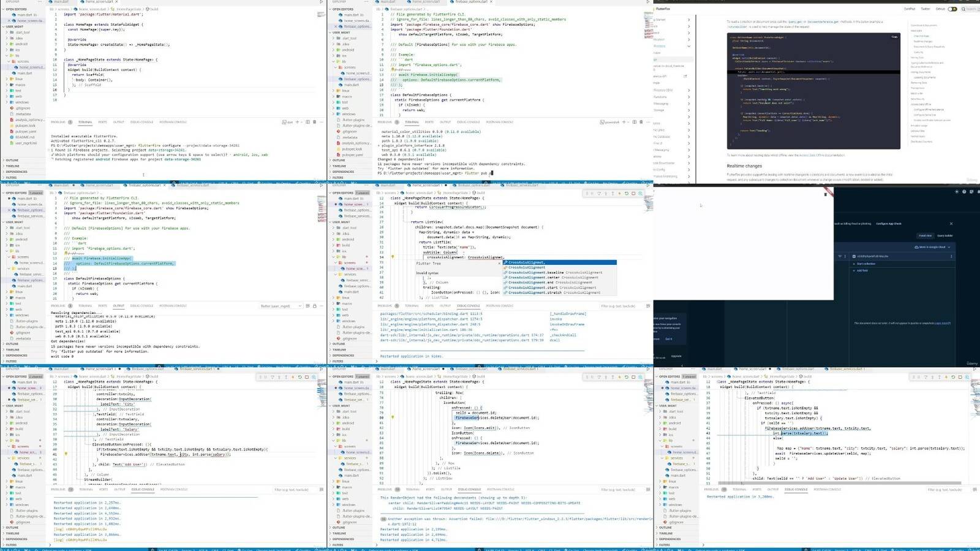Open README.md in the explorer file tree

(x=25, y=137)
